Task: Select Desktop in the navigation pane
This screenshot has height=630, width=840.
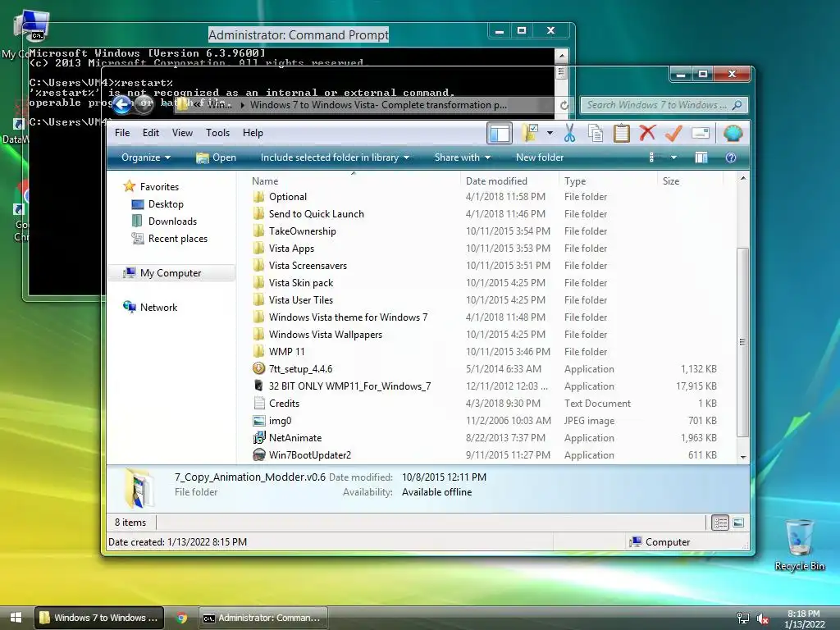Action: 166,204
